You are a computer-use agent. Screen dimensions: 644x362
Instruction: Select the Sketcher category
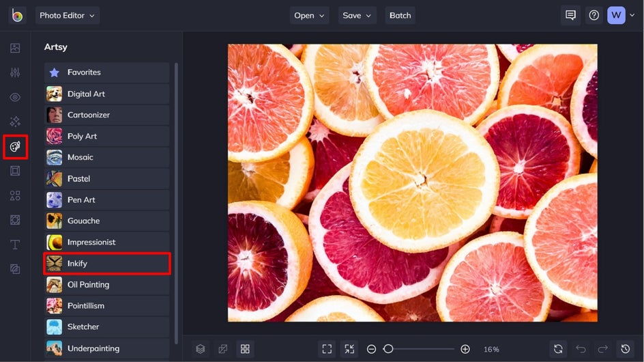(107, 327)
